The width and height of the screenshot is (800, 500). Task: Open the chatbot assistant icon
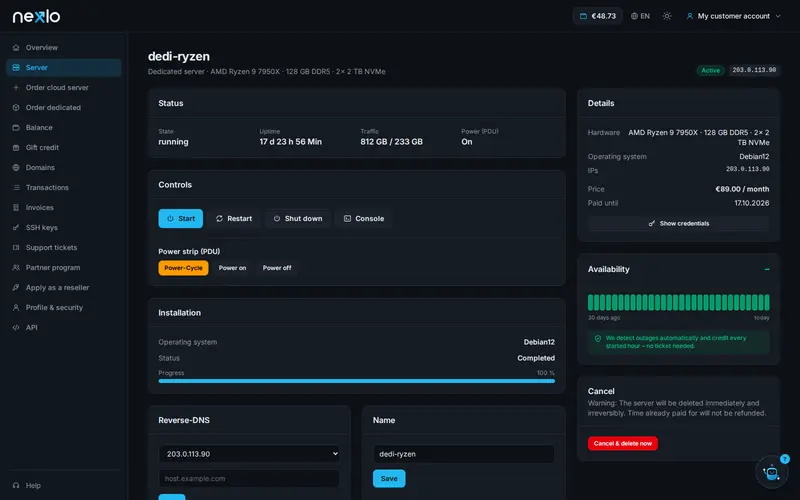[x=771, y=472]
